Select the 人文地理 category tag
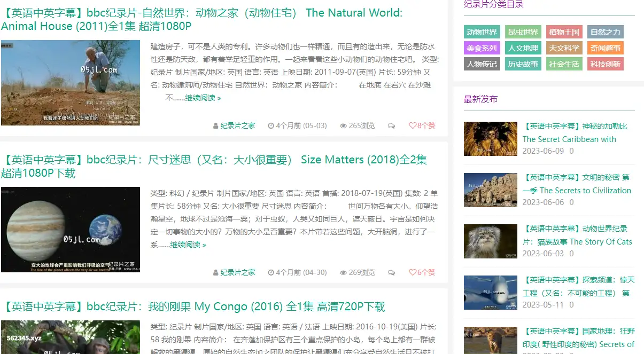Image resolution: width=644 pixels, height=354 pixels. pyautogui.click(x=523, y=48)
